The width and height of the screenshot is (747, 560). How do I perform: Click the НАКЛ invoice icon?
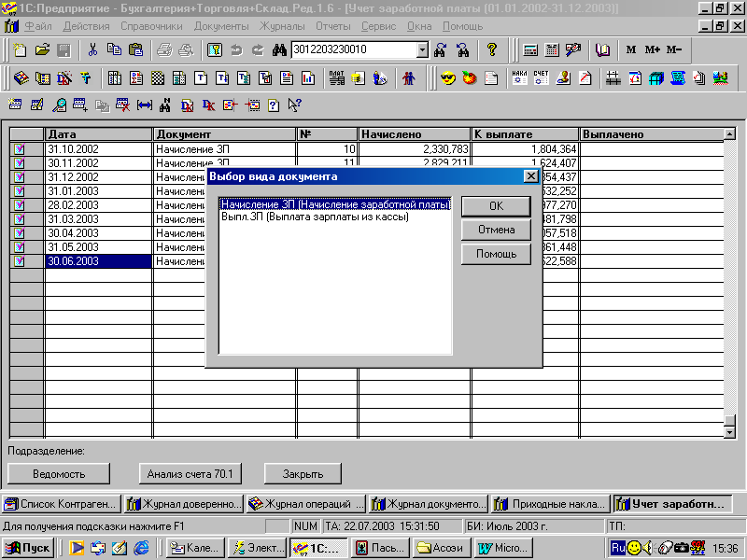(519, 78)
